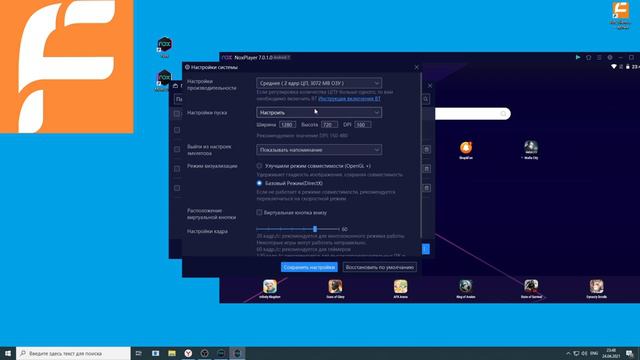The image size is (640, 360).
Task: Click the DPI input field
Action: coord(362,124)
